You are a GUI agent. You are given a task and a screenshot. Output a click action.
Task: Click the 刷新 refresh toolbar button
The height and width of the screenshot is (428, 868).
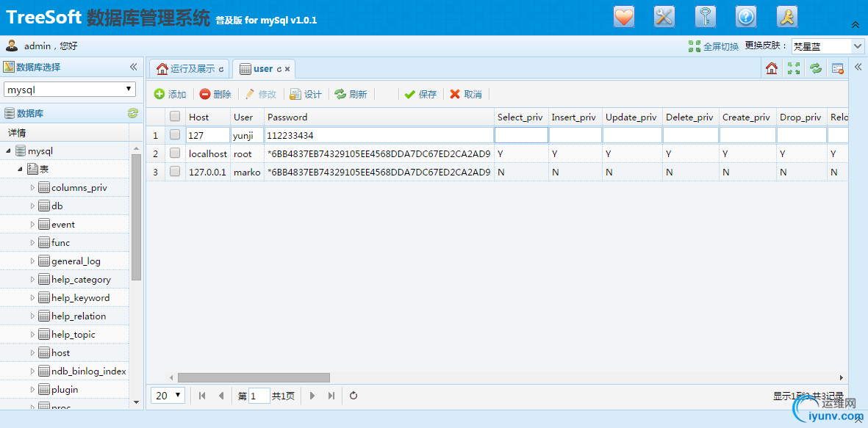pyautogui.click(x=351, y=94)
